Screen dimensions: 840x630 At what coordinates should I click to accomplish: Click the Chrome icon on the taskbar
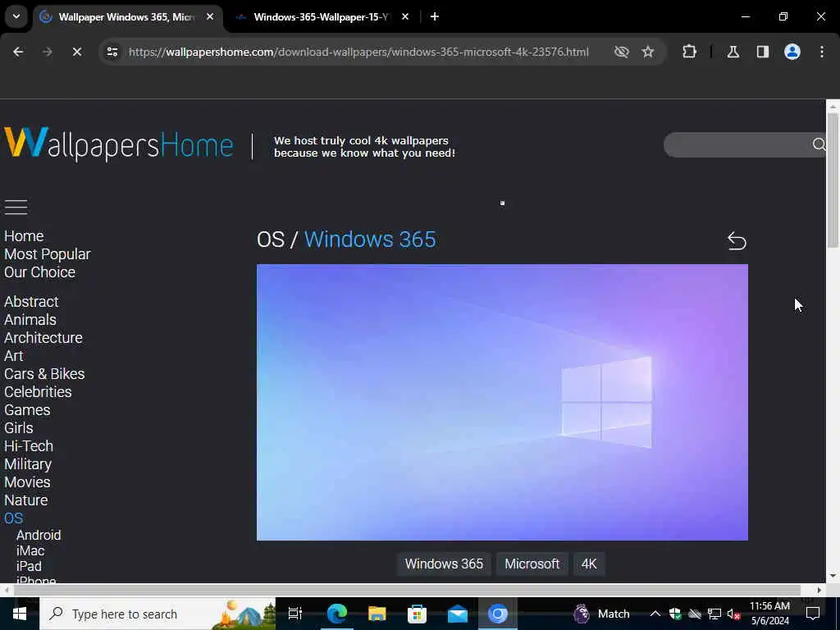498,614
